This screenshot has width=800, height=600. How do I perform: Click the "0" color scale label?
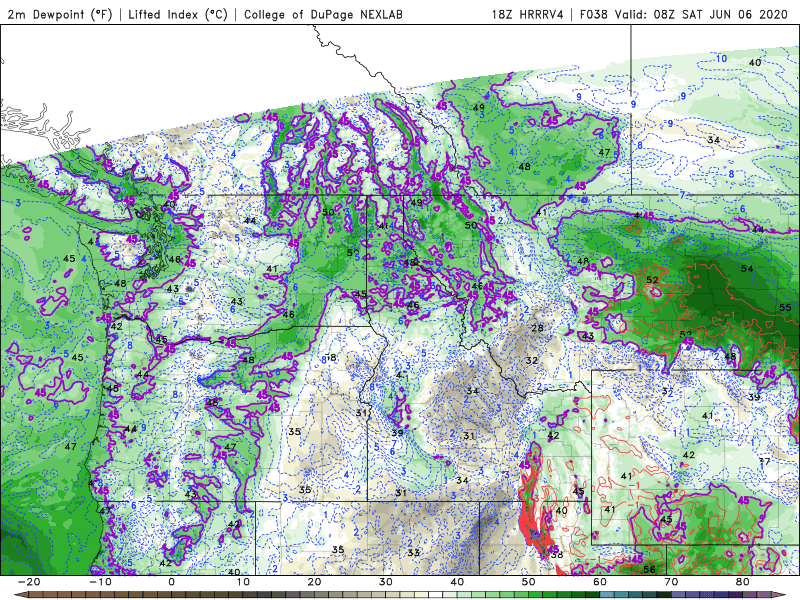point(171,582)
